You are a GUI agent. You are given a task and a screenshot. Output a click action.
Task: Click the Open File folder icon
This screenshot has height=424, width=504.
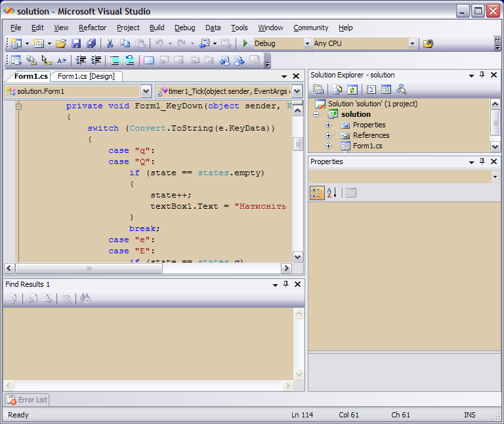tap(61, 43)
